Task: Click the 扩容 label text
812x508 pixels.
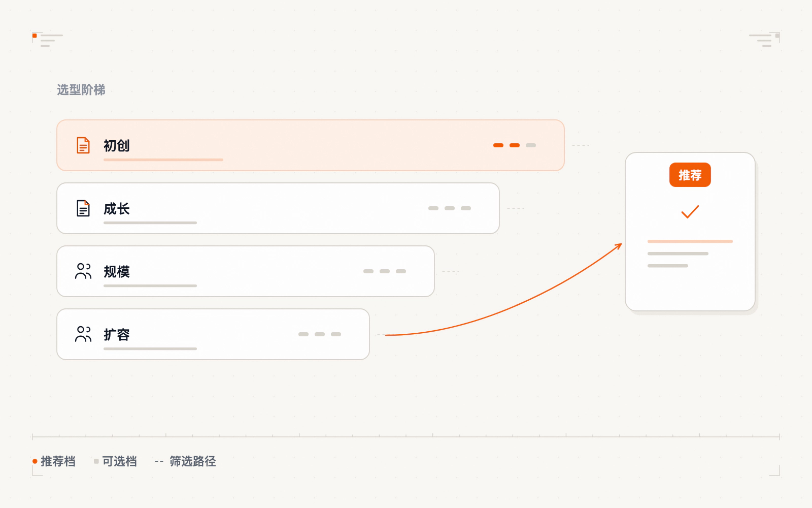Action: (x=117, y=335)
